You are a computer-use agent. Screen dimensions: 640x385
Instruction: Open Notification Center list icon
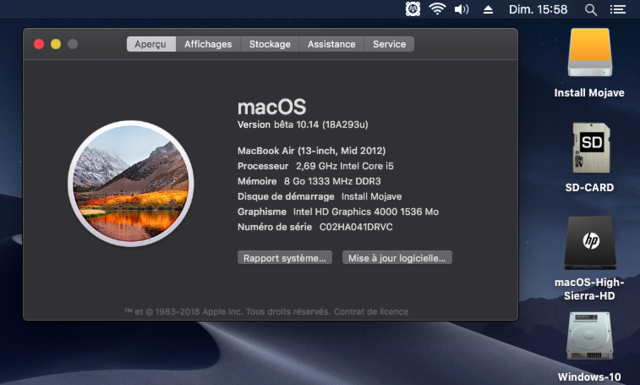[x=618, y=9]
